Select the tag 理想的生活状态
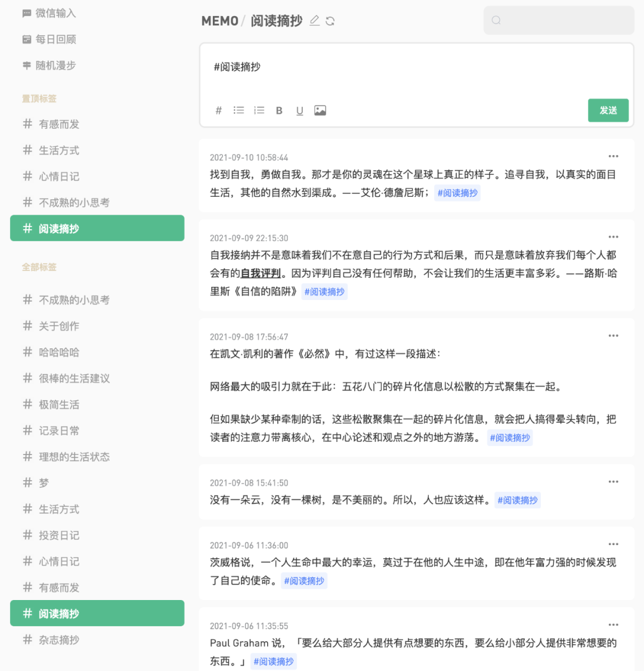The width and height of the screenshot is (644, 671). (97, 457)
